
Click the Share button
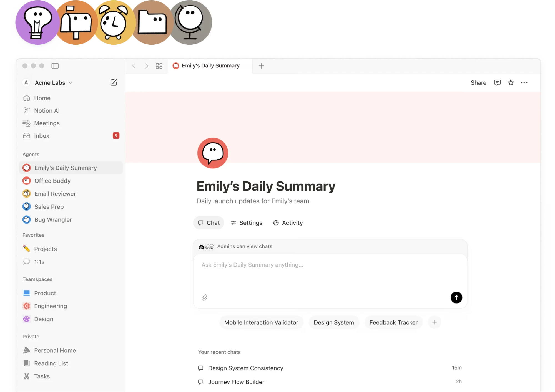pyautogui.click(x=478, y=82)
